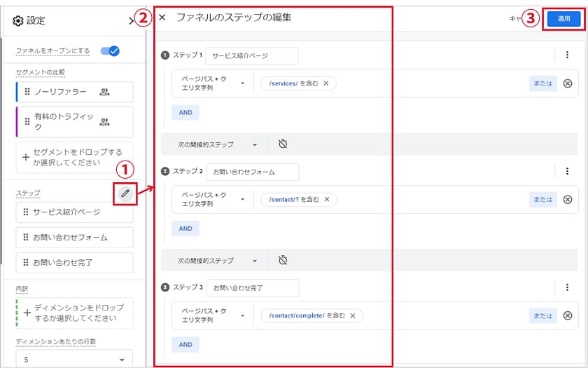Click the blue 適用 apply button
Viewport: 588px width, 368px height.
(563, 19)
